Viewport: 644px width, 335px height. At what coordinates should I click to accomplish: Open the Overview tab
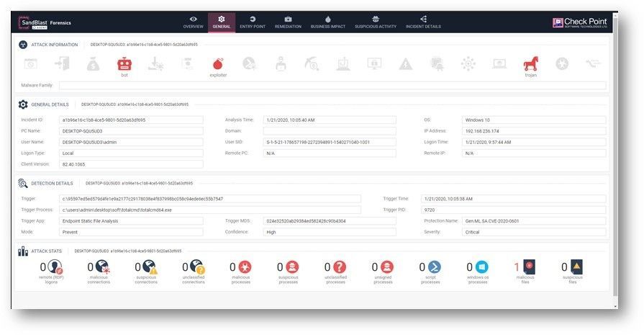pyautogui.click(x=193, y=22)
